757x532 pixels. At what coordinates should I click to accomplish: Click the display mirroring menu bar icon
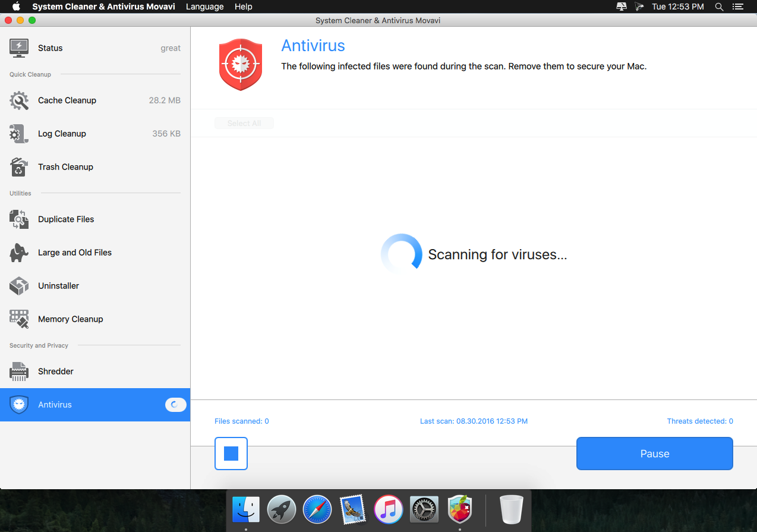622,7
